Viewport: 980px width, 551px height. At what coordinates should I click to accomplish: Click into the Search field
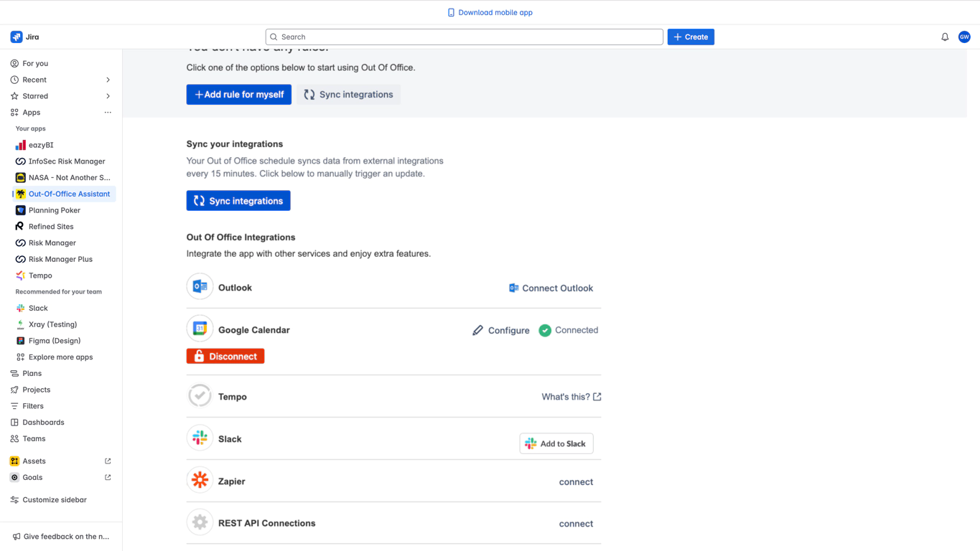click(x=464, y=37)
